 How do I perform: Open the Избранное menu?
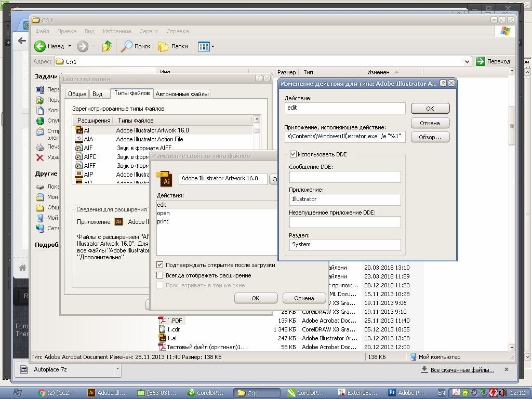coord(117,31)
